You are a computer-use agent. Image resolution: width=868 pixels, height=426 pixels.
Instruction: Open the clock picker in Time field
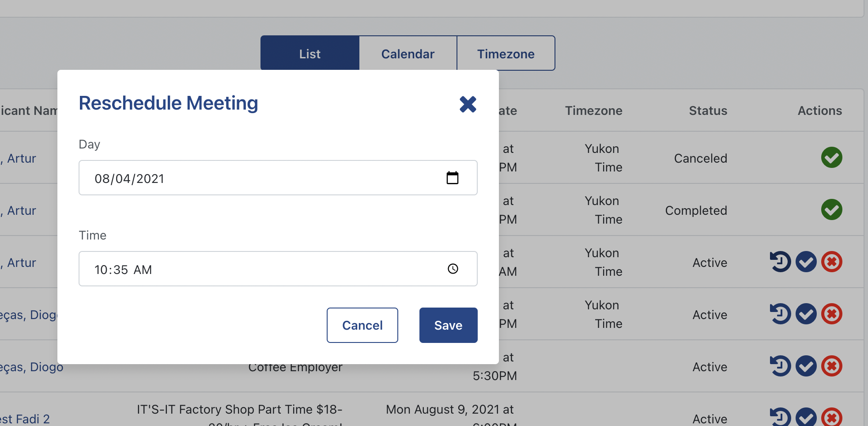(x=453, y=269)
